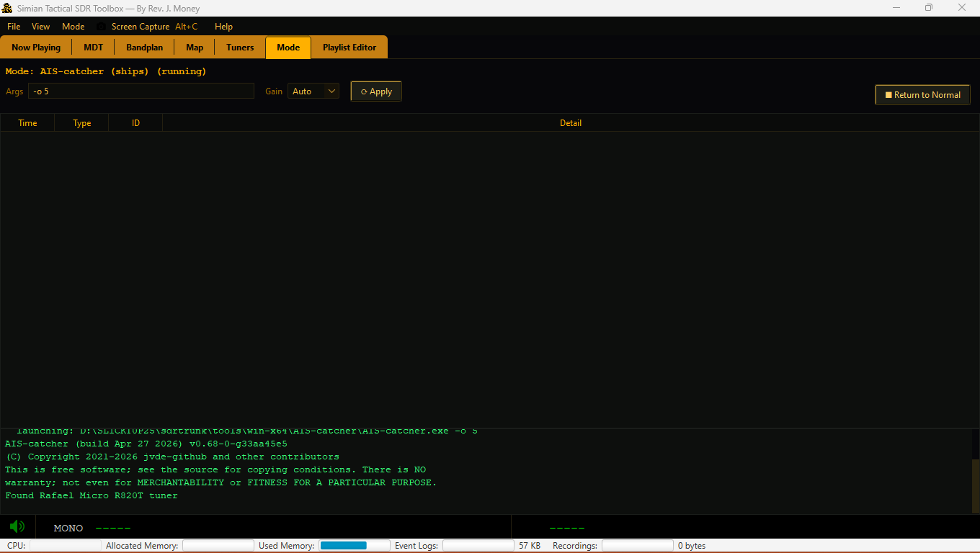Viewport: 980px width, 553px height.
Task: Click the CPU usage bar
Action: (65, 546)
